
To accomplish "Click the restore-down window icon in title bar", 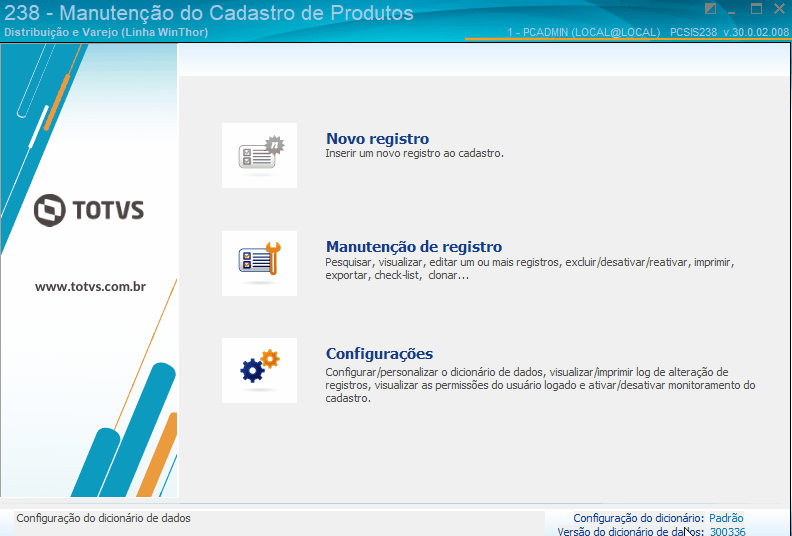I will point(711,9).
